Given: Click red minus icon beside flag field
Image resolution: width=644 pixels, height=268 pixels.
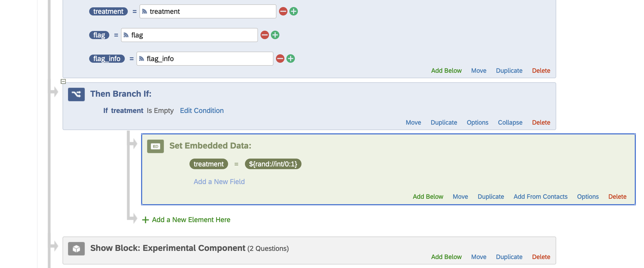Looking at the screenshot, I should point(265,35).
